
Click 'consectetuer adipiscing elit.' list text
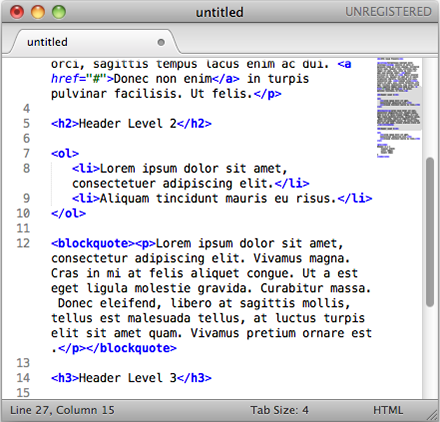coord(173,184)
